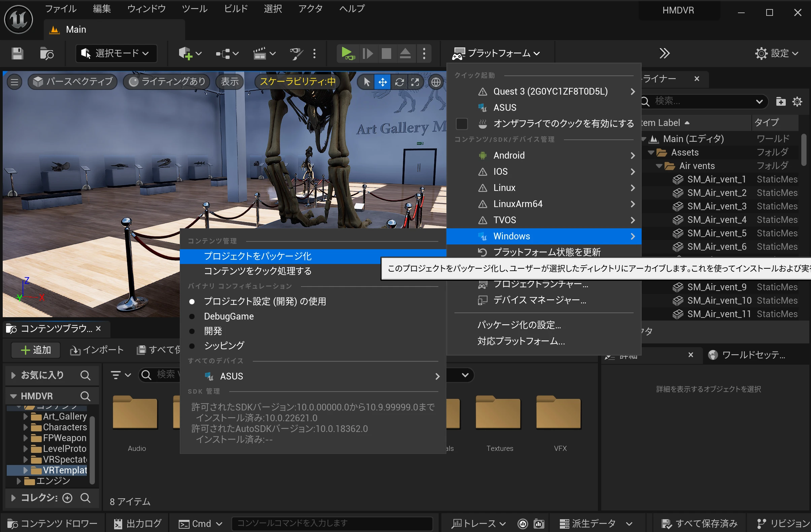This screenshot has height=532, width=811.
Task: Select the DebugGame binary configuration
Action: tap(229, 316)
